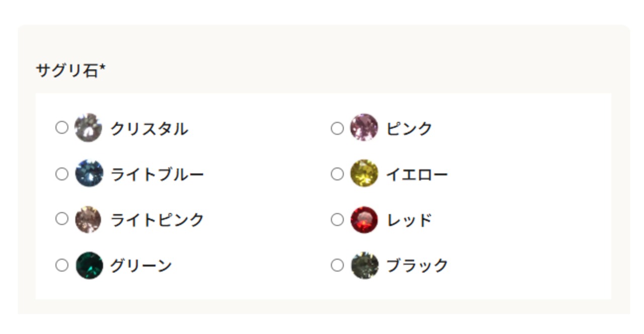Click the crystal gemstone image
Viewport: 644px width, 334px height.
click(x=89, y=128)
